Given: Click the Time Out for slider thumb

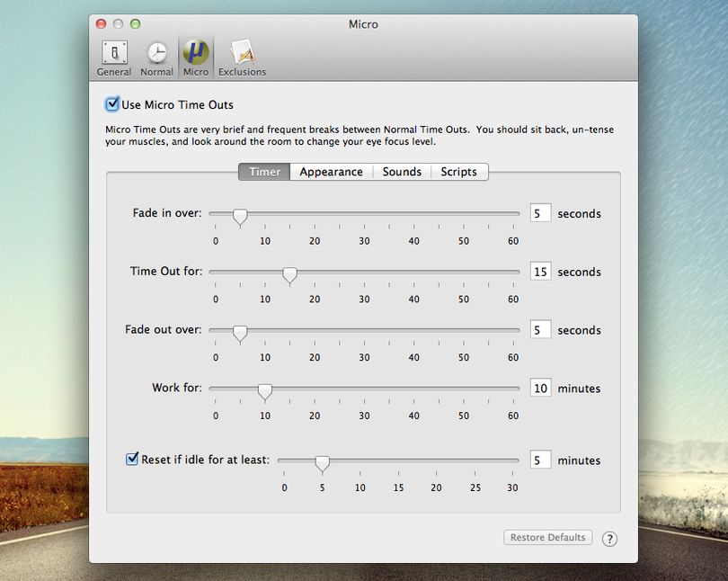Looking at the screenshot, I should (x=289, y=275).
